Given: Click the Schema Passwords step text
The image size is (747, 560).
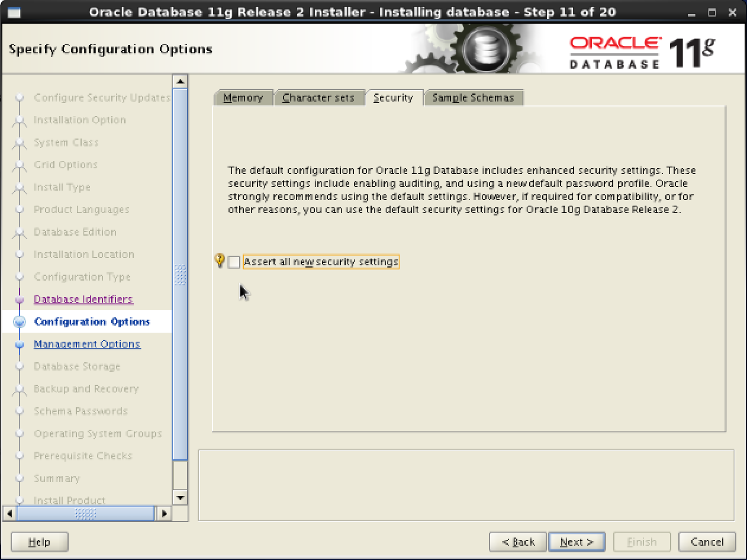Looking at the screenshot, I should coord(81,411).
